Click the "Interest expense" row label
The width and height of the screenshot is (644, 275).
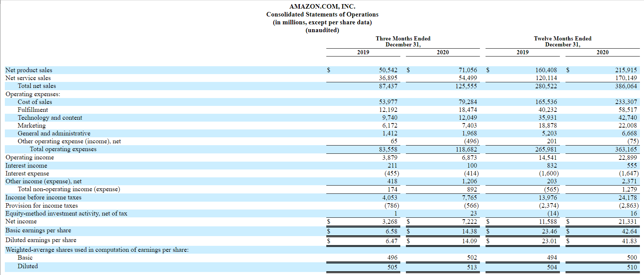coord(27,173)
